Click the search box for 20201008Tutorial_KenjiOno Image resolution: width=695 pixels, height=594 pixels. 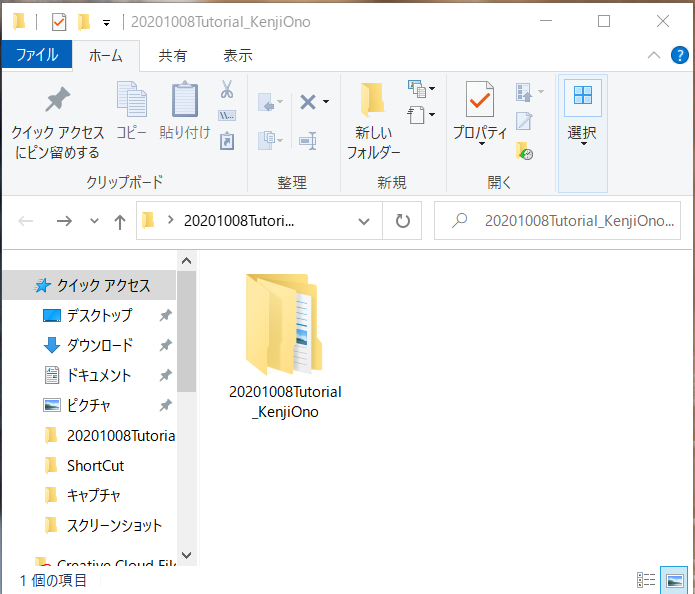[x=557, y=221]
